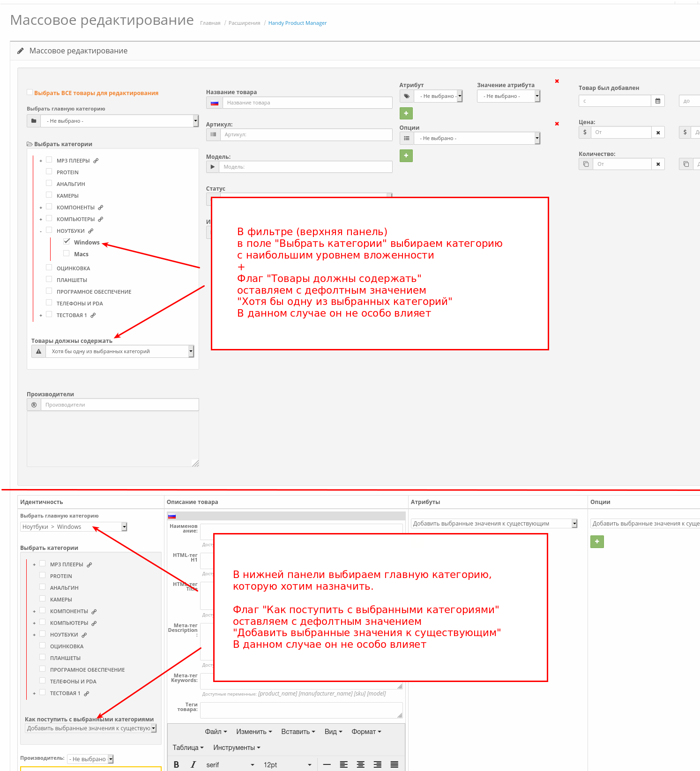Remove attribute filter with red X icon
The width and height of the screenshot is (700, 771).
point(557,82)
